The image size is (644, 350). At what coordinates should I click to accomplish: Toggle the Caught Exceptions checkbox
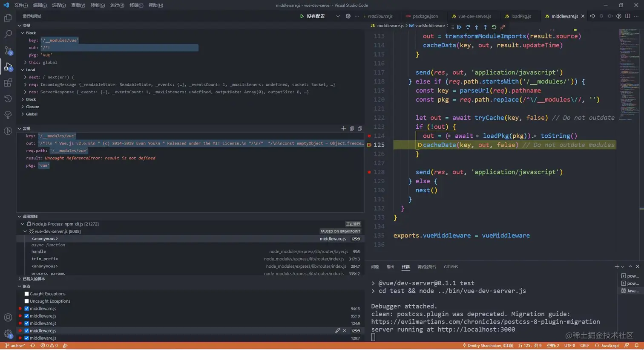[26, 294]
